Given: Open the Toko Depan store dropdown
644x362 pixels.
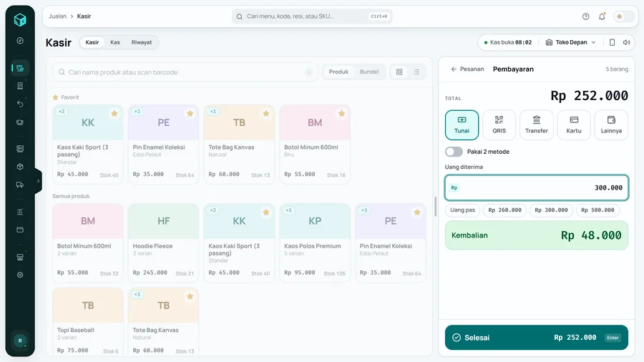Looking at the screenshot, I should [570, 42].
